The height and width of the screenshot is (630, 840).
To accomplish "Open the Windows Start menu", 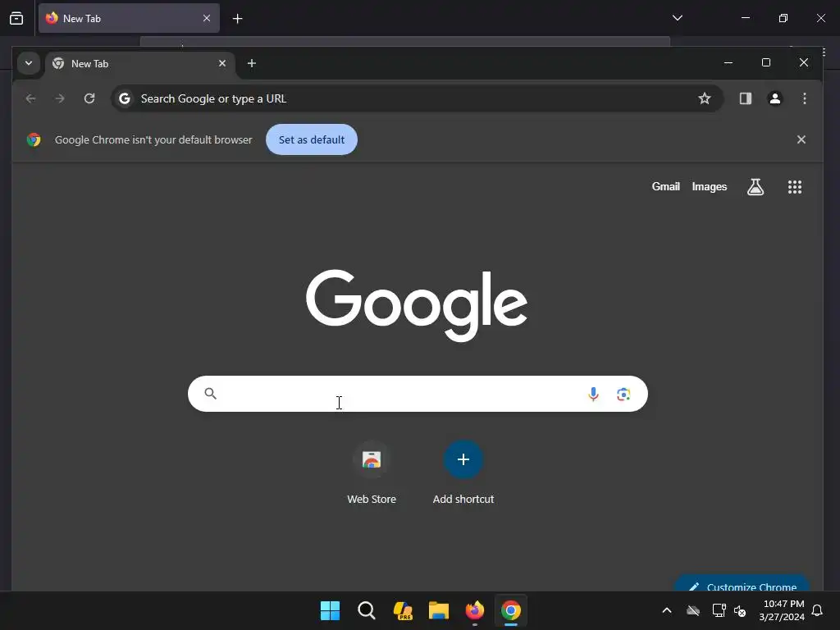I will (330, 610).
